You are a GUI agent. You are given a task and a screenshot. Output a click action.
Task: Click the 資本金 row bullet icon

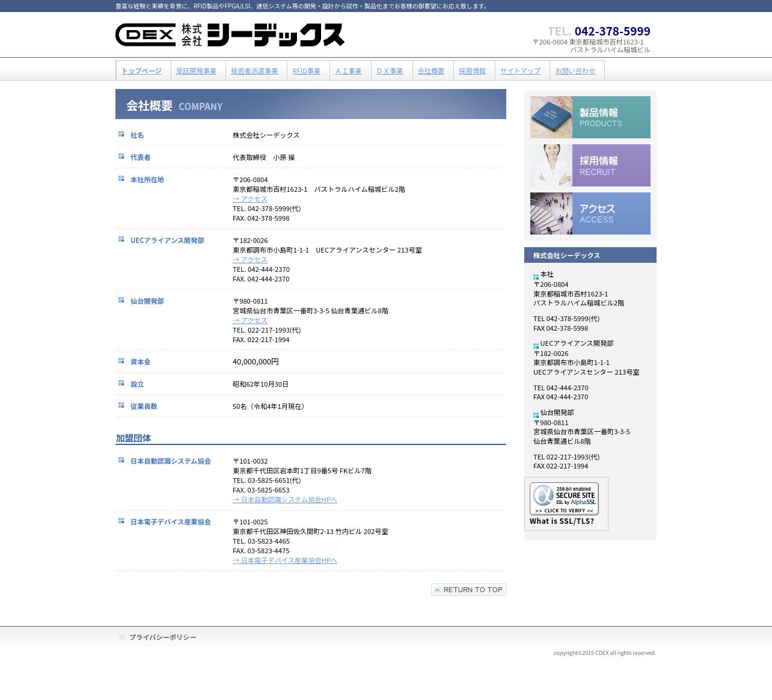coord(121,361)
